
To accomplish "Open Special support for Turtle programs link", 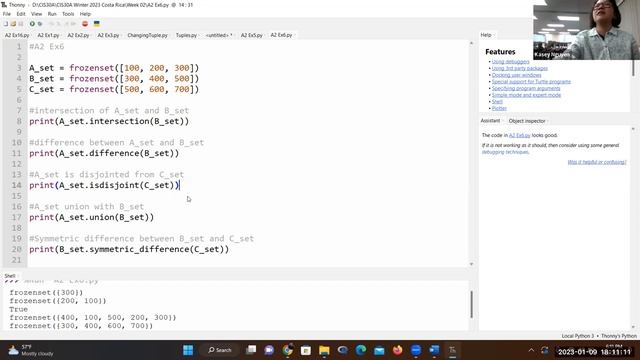I will 531,82.
